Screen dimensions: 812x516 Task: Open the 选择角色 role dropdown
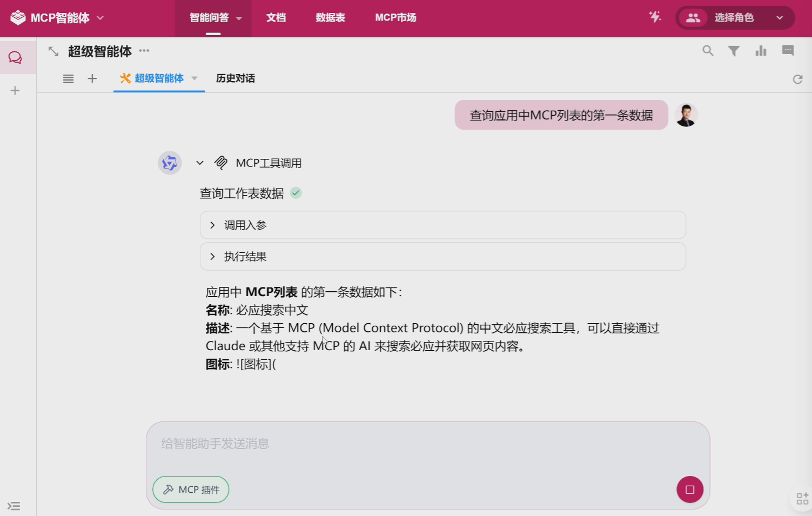735,18
